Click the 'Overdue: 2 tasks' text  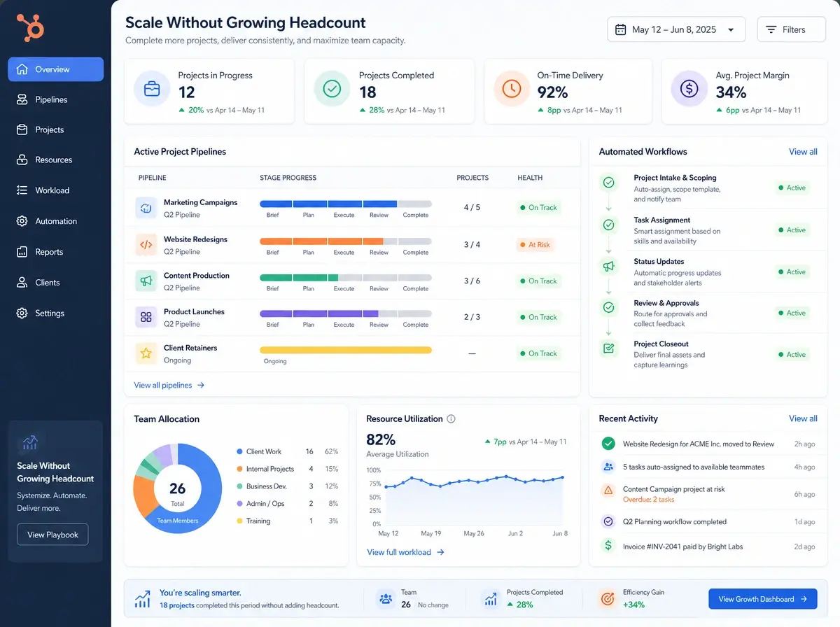(x=649, y=500)
